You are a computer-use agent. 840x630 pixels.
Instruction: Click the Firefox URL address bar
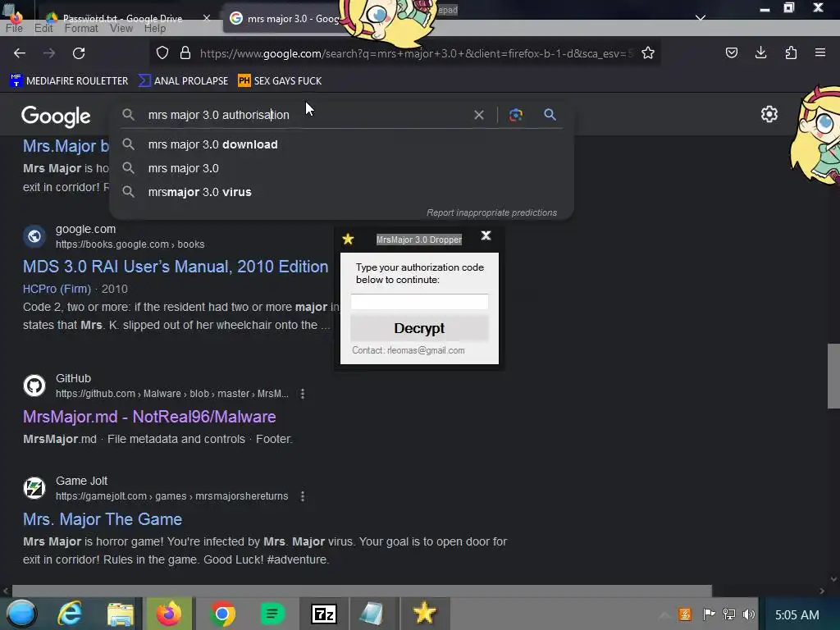pyautogui.click(x=415, y=53)
